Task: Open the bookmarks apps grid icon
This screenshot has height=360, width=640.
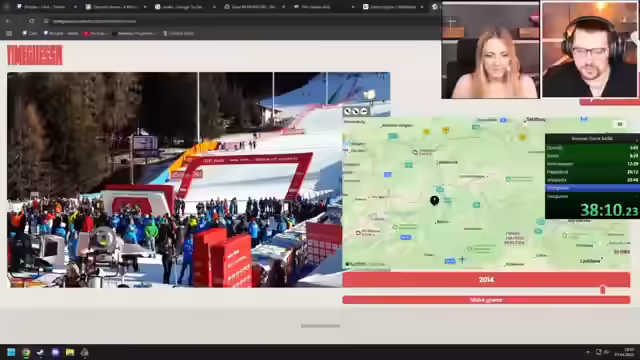Action: [9, 33]
